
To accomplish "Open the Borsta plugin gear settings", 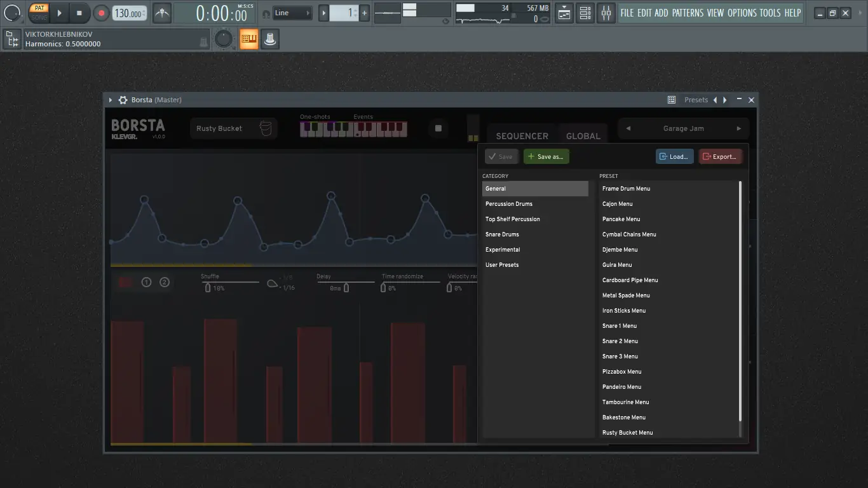I will [123, 100].
